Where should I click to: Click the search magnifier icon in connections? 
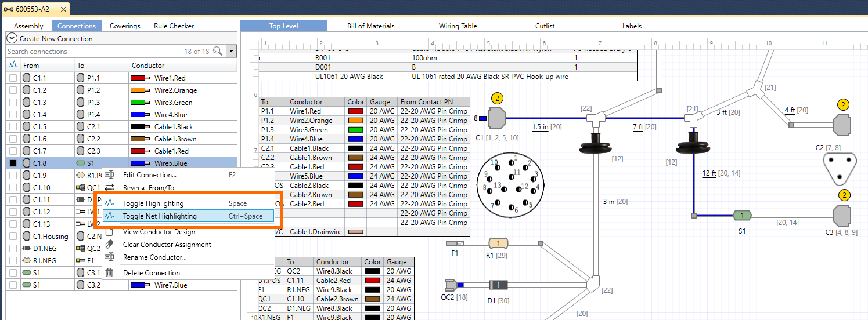click(218, 51)
